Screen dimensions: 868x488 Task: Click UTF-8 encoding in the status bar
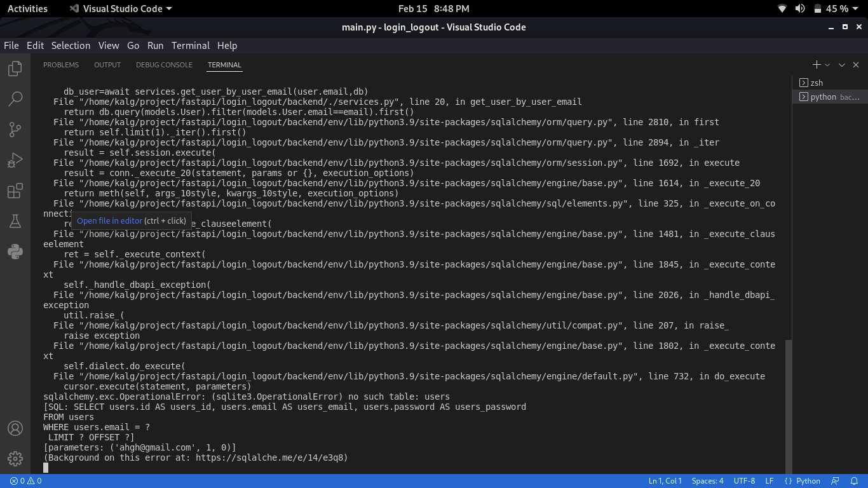pos(743,481)
